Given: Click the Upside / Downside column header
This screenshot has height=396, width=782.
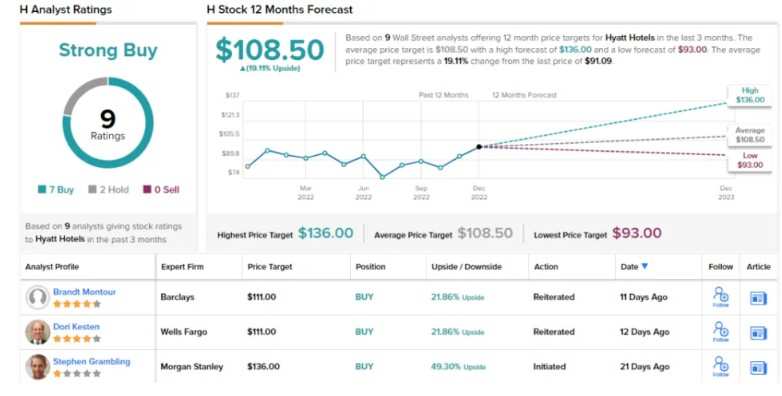Looking at the screenshot, I should pos(466,267).
